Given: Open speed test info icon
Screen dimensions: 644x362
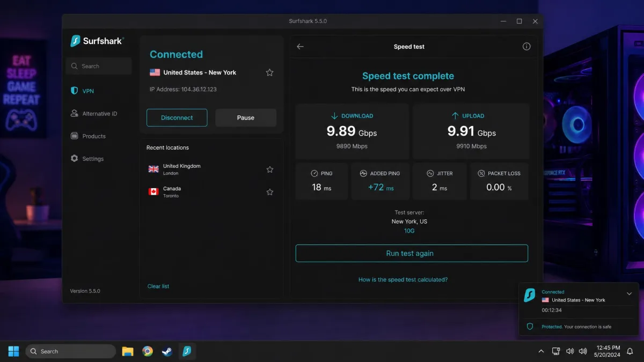Looking at the screenshot, I should [x=526, y=47].
